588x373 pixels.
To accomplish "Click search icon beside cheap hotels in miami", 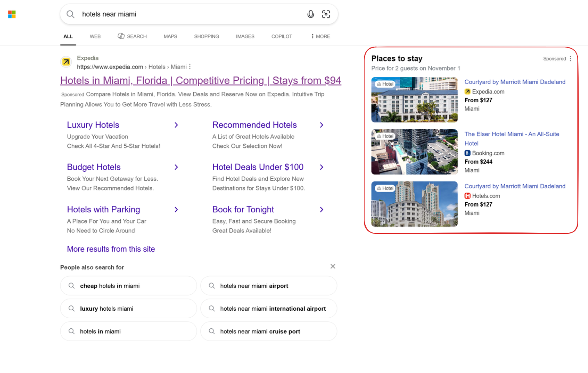I will (x=72, y=286).
